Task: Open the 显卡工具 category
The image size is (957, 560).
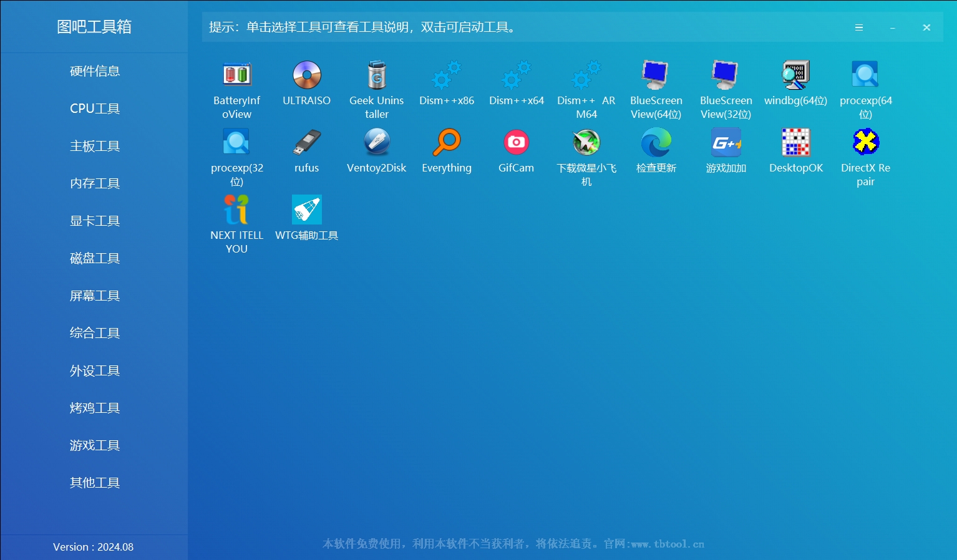Action: point(94,221)
